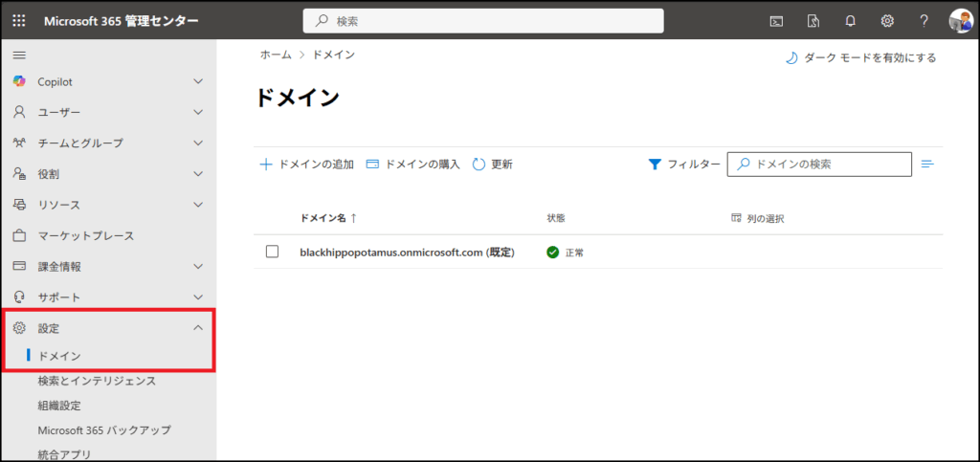980x462 pixels.
Task: Open Cloud Shell from the top bar
Action: click(x=778, y=21)
